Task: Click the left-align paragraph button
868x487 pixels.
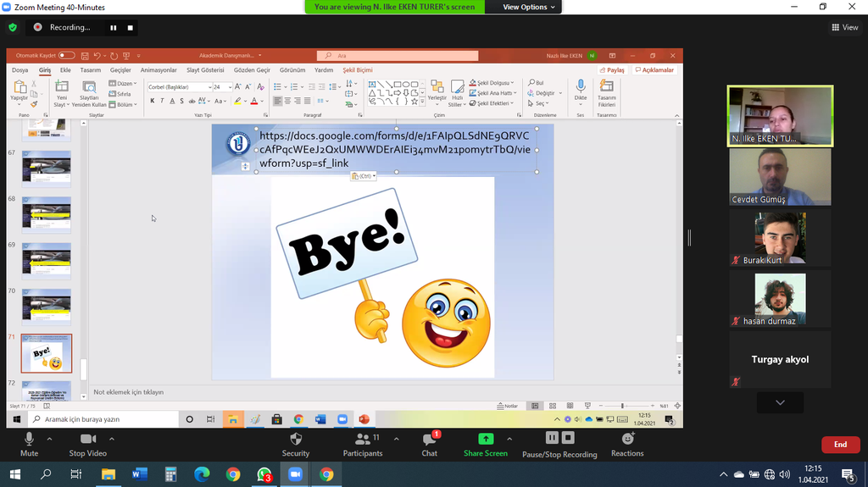Action: pos(277,101)
